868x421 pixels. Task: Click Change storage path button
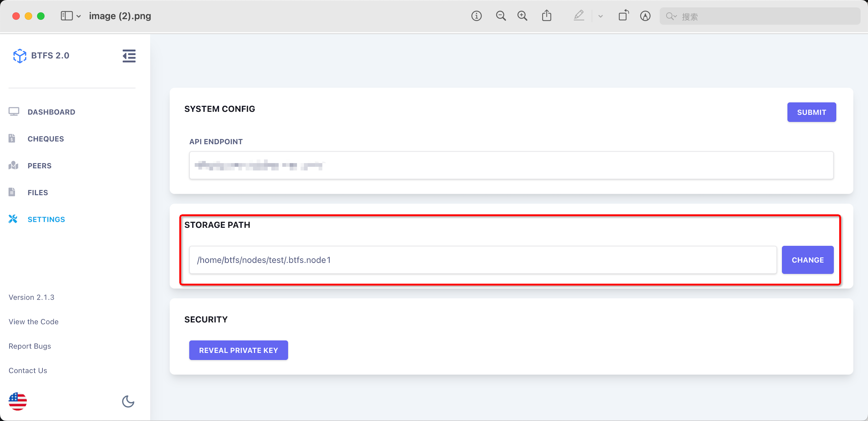[x=807, y=260]
